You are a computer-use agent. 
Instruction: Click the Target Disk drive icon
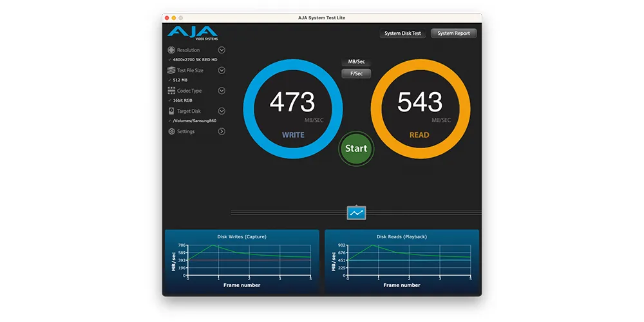[x=171, y=111]
